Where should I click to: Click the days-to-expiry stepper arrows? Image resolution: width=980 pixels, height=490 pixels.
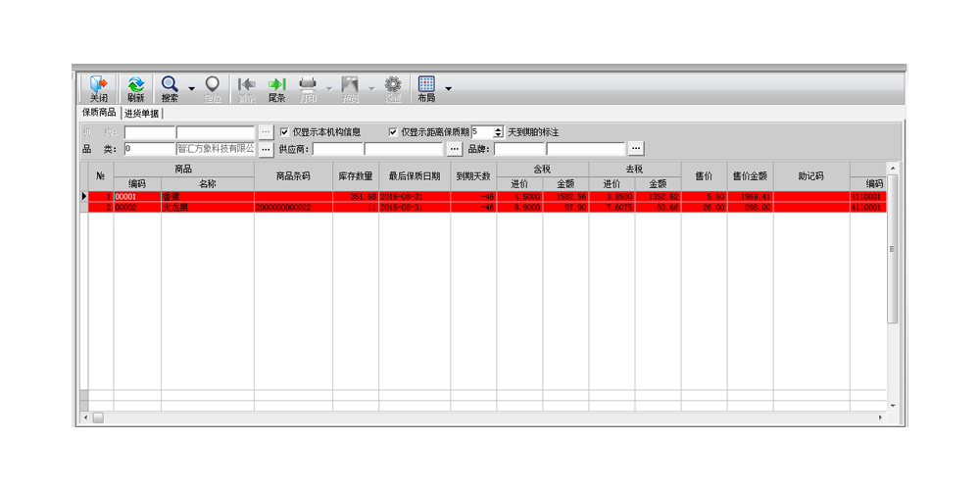click(x=498, y=132)
